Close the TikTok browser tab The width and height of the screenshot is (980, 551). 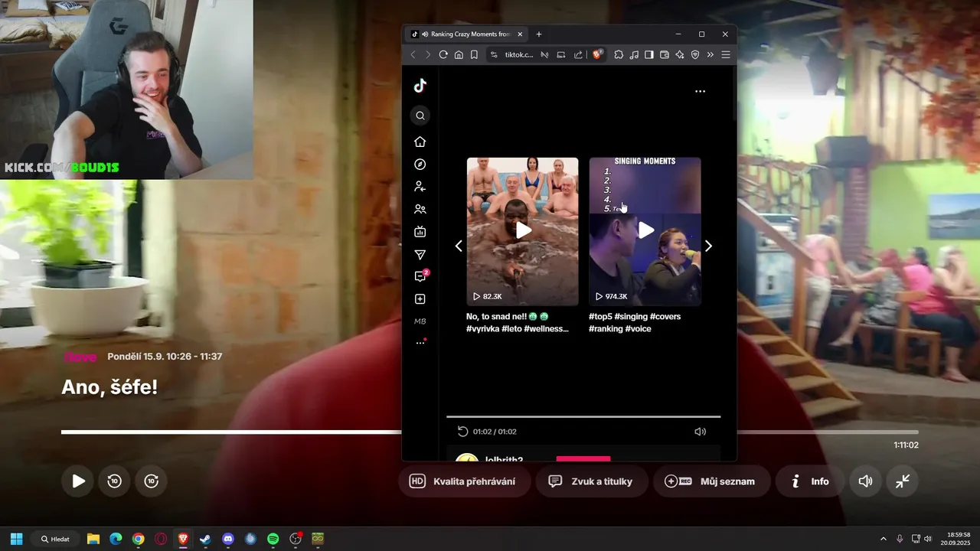pos(521,34)
